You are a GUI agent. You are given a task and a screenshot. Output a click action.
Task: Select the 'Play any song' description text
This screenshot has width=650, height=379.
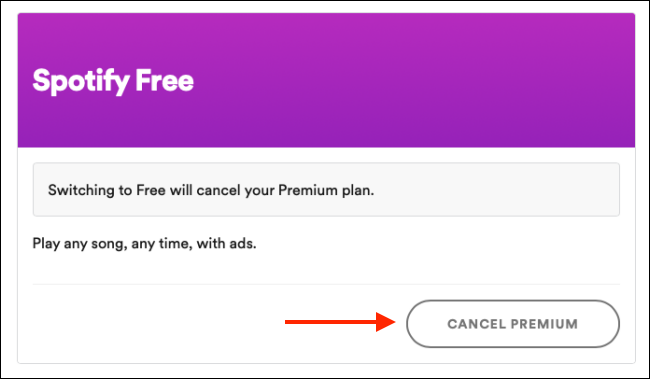[x=144, y=243]
